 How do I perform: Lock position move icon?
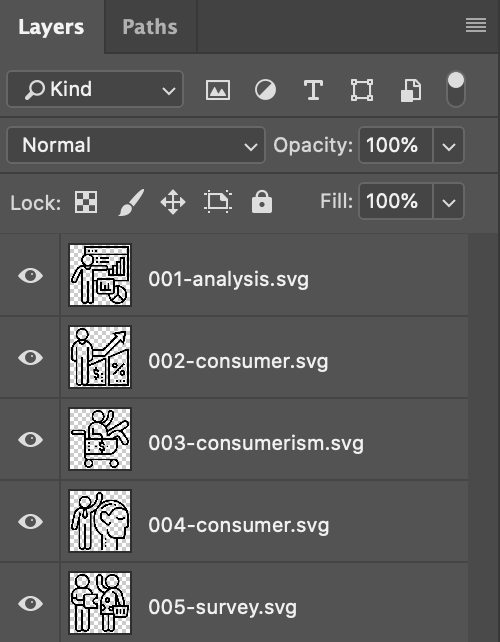[x=173, y=202]
